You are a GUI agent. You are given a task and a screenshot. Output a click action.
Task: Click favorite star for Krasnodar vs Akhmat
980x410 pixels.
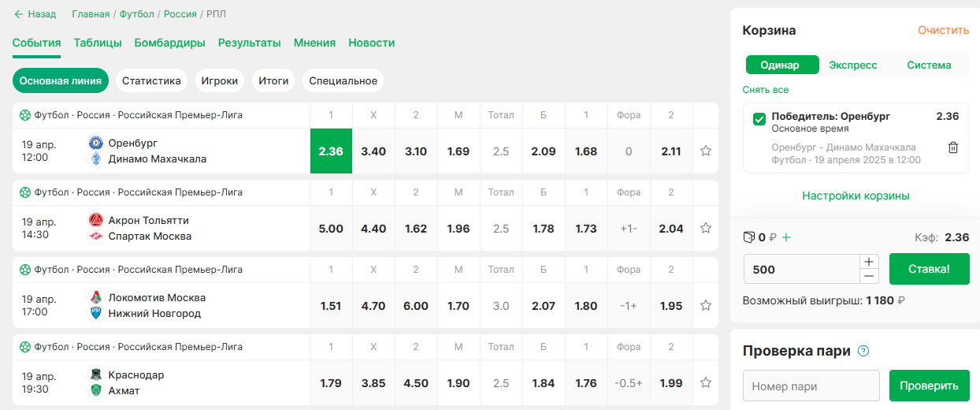point(706,382)
